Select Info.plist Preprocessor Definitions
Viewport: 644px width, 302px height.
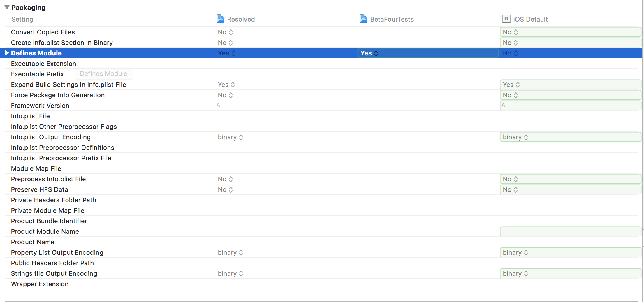tap(62, 148)
